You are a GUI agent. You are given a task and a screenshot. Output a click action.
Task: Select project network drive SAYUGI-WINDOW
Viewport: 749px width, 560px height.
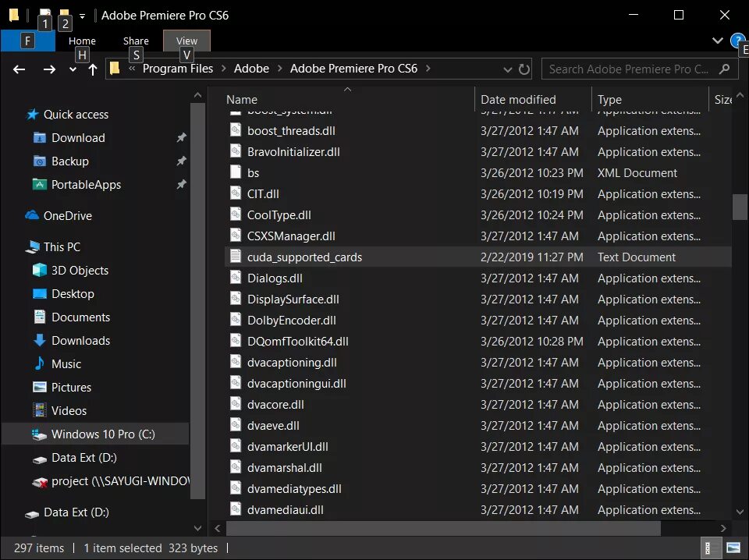coord(119,480)
